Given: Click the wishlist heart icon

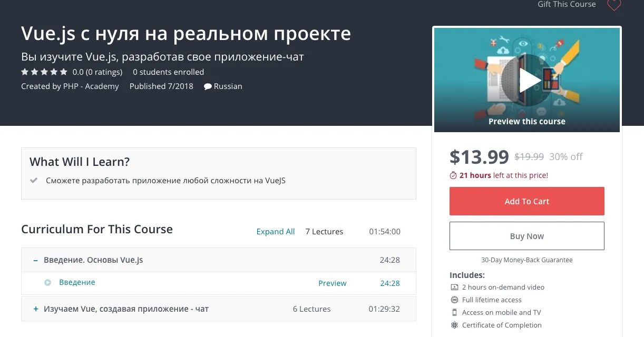Looking at the screenshot, I should click(613, 5).
